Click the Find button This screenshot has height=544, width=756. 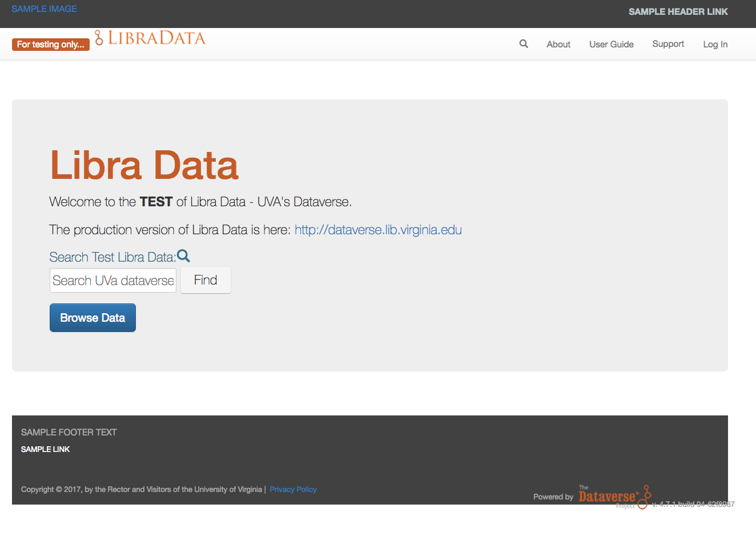coord(206,280)
